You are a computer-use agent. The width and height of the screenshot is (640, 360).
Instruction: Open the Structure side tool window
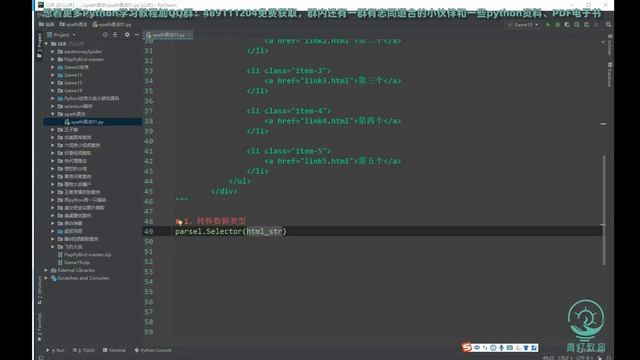tap(39, 290)
